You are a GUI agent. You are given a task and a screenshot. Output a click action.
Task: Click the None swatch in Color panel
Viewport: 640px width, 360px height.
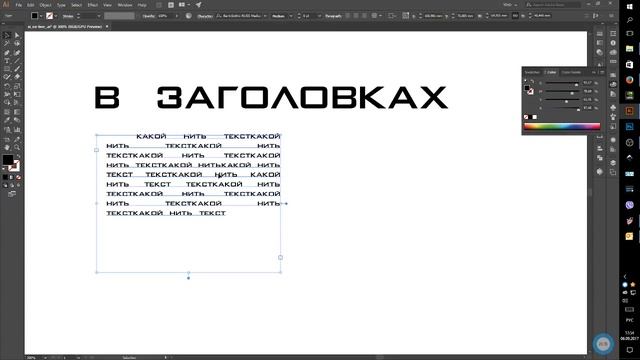pos(526,117)
